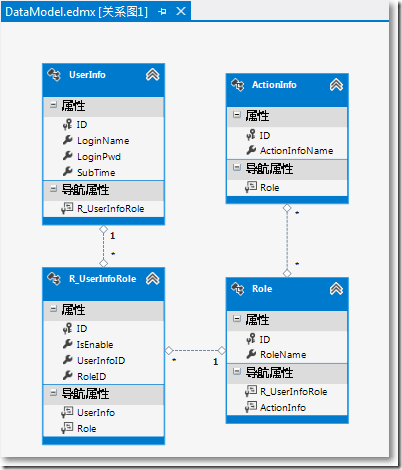This screenshot has width=402, height=470.
Task: Select association line between ActionInfo and Role
Action: (x=287, y=241)
